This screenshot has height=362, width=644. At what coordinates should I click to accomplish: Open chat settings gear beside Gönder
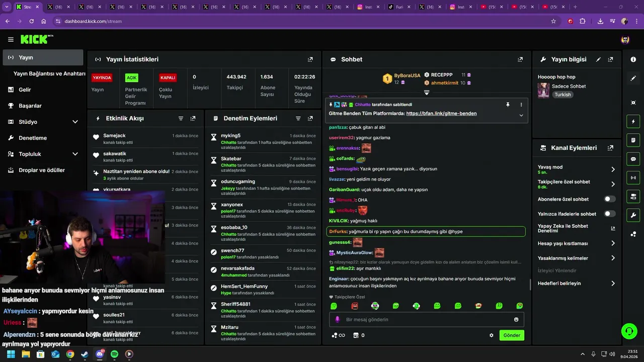(x=492, y=335)
